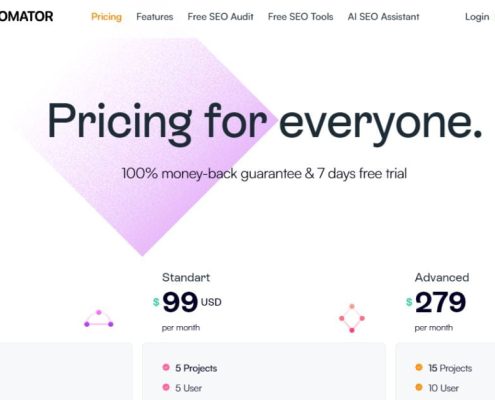
Task: Open the Pricing nav link
Action: pyautogui.click(x=106, y=17)
